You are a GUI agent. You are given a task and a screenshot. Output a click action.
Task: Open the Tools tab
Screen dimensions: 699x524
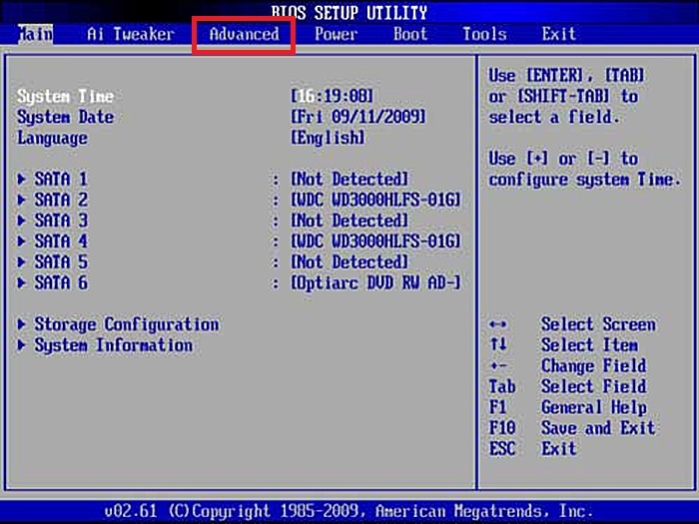point(485,34)
